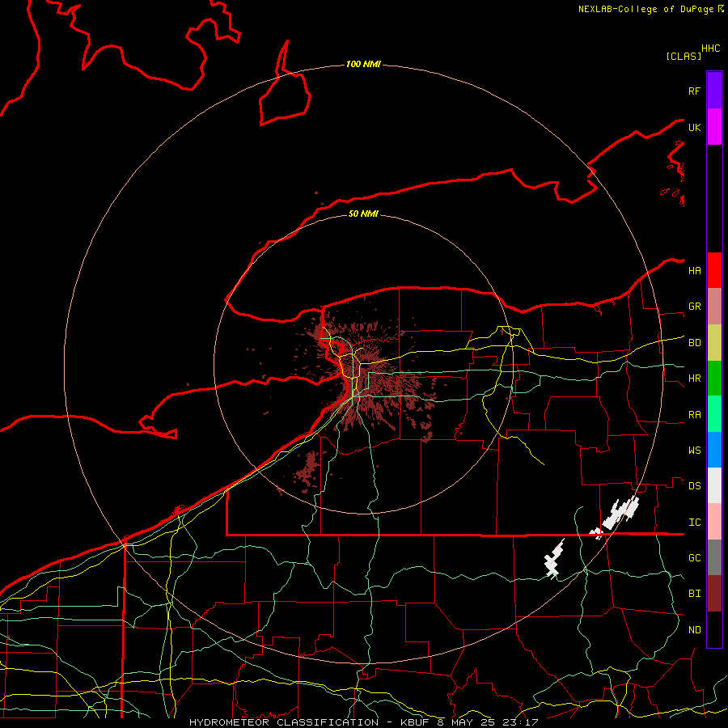Click the UK magenta legend swatch
The image size is (728, 728).
coord(714,127)
